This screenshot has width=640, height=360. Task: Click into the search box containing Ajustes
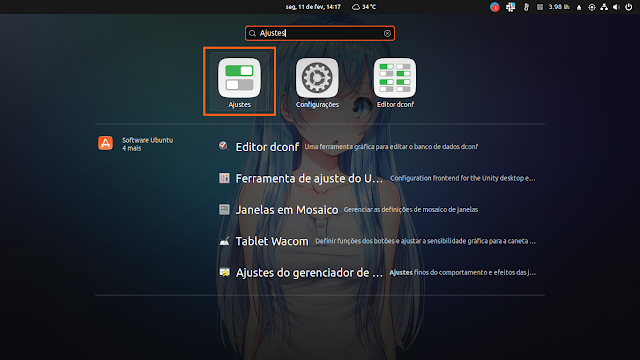click(x=320, y=33)
